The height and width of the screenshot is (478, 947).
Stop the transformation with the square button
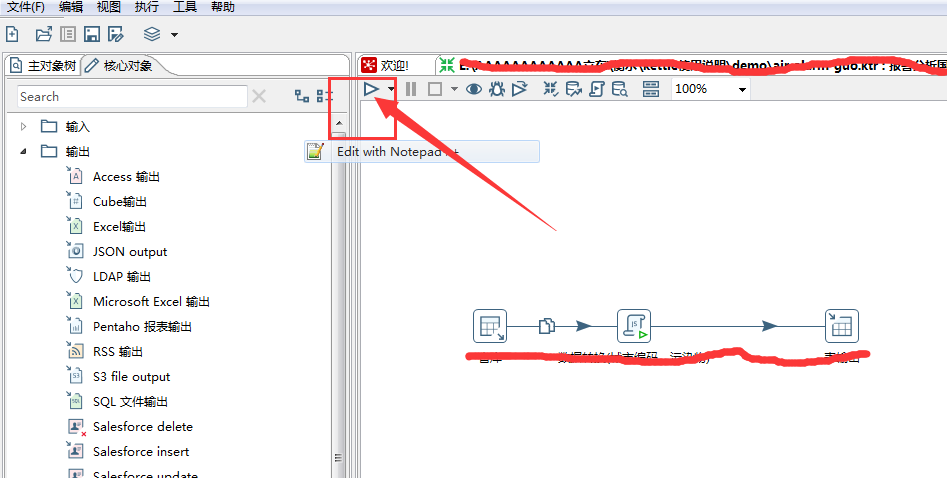coord(435,89)
